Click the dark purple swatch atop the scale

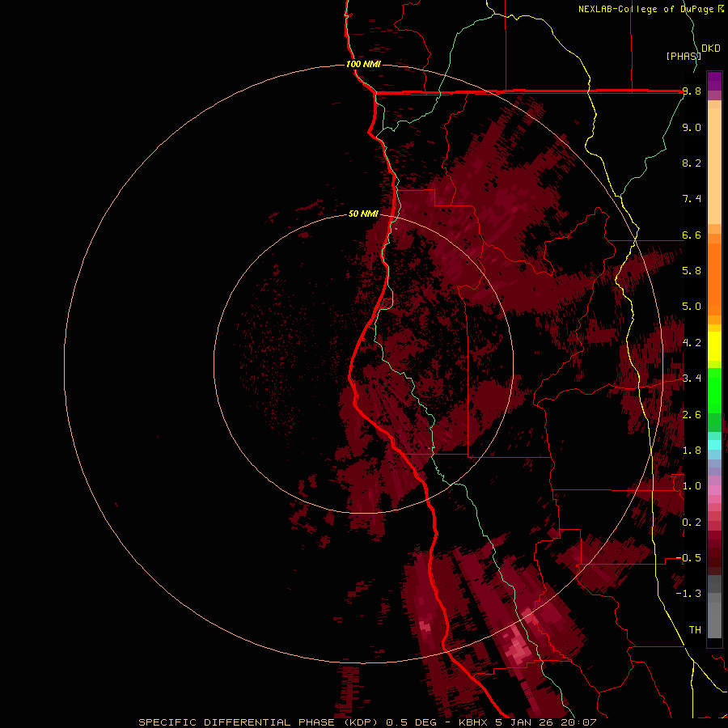pos(714,77)
